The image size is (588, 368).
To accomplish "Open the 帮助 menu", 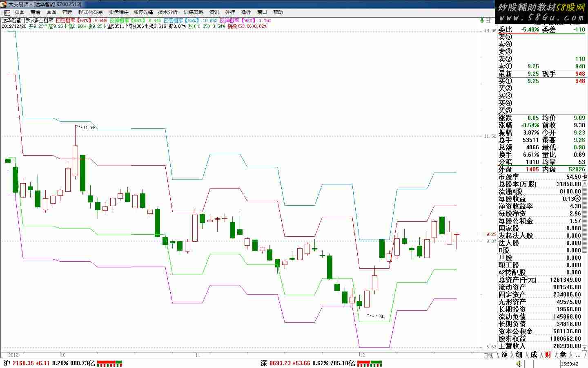I will click(x=278, y=12).
